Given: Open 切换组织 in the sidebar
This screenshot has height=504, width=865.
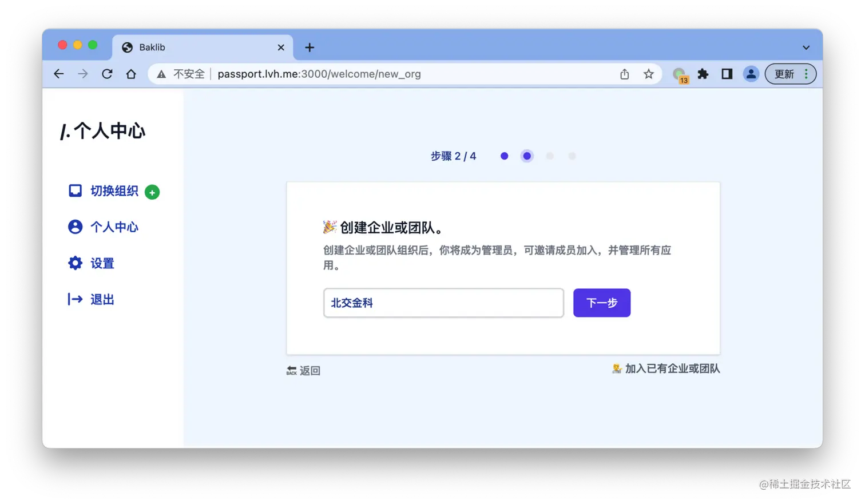Looking at the screenshot, I should click(114, 191).
